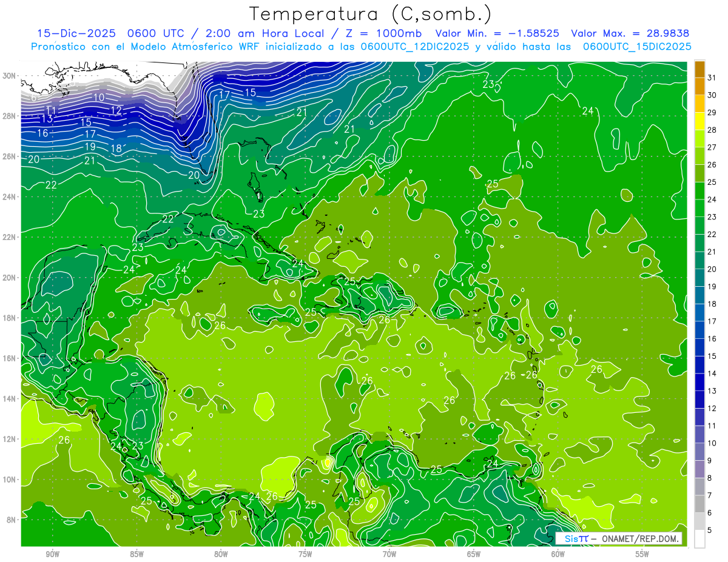Click legend scale value 30
728x562 pixels.
tap(712, 95)
